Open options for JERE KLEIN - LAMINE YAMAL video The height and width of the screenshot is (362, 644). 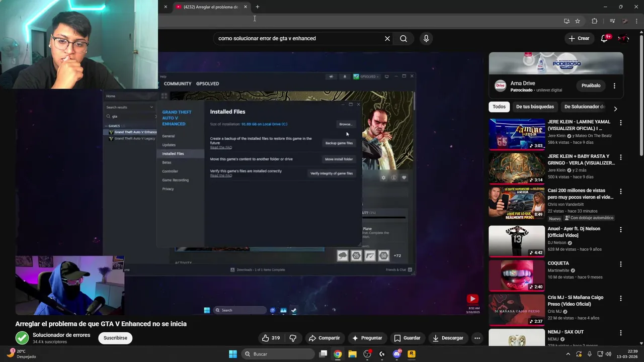click(x=620, y=123)
